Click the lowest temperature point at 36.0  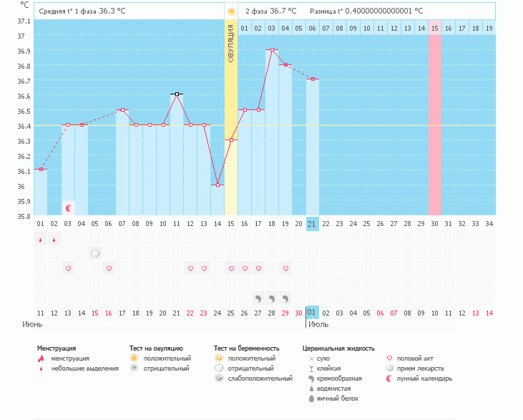pos(217,185)
